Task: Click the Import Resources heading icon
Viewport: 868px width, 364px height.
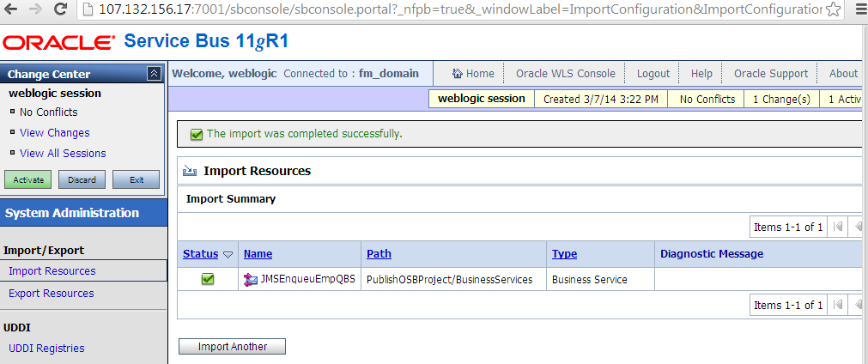Action: [190, 172]
